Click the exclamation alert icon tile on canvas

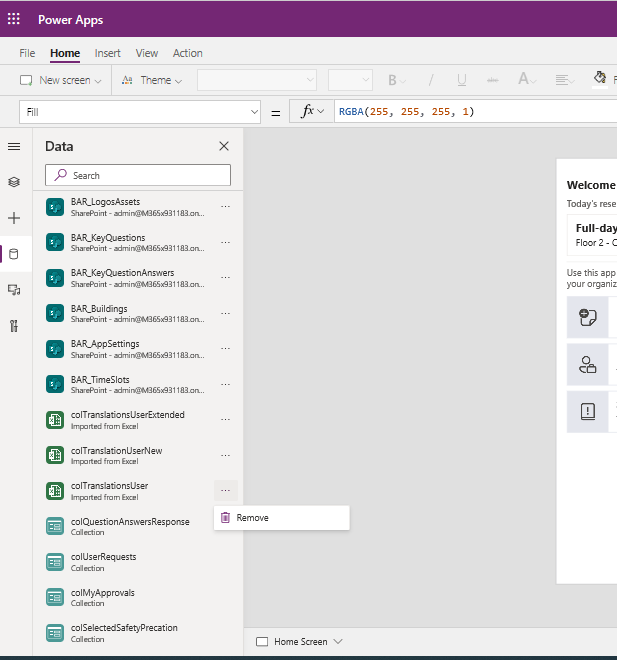click(x=588, y=412)
